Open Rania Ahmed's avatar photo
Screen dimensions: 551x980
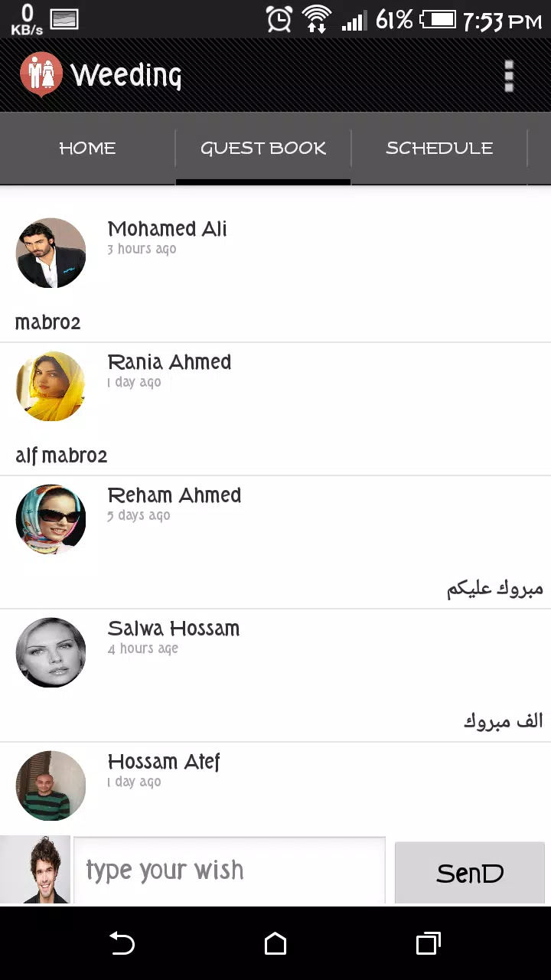pos(51,386)
